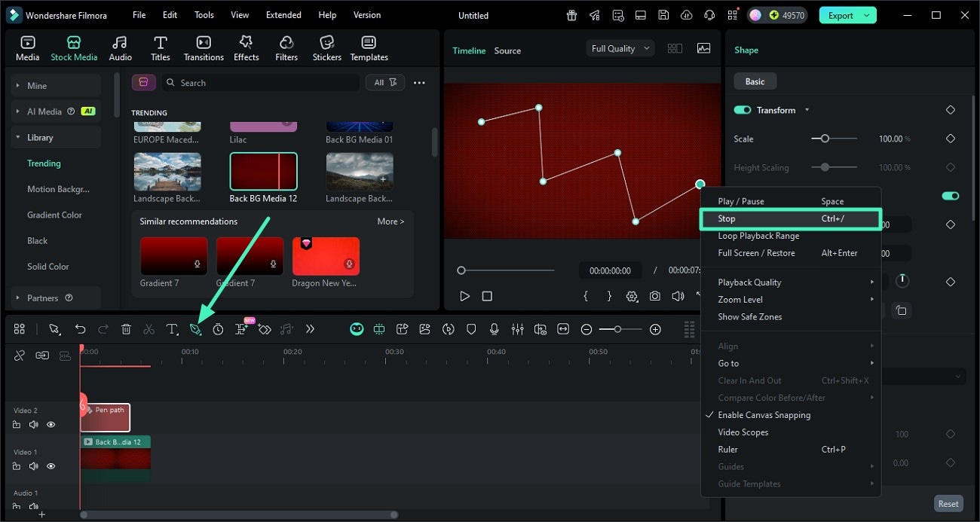Select the Pen drawing tool in timeline toolbar
Viewport: 980px width, 522px height.
(195, 329)
